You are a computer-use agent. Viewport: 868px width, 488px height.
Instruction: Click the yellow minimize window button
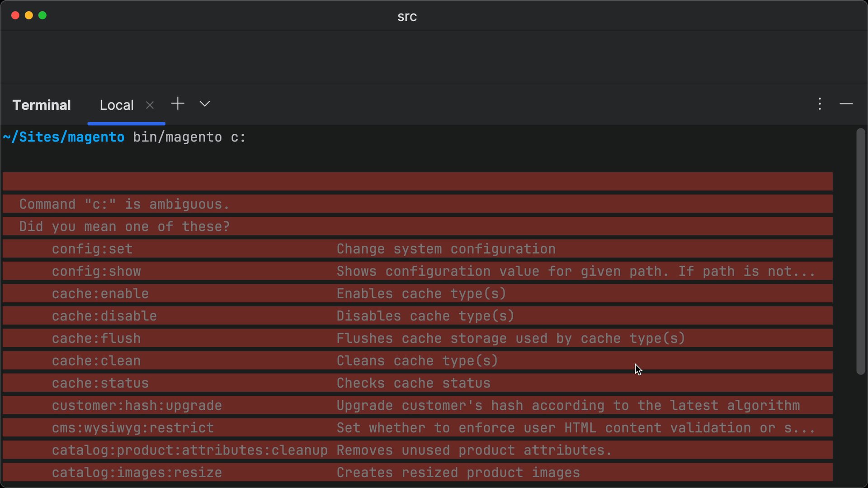pos(29,15)
